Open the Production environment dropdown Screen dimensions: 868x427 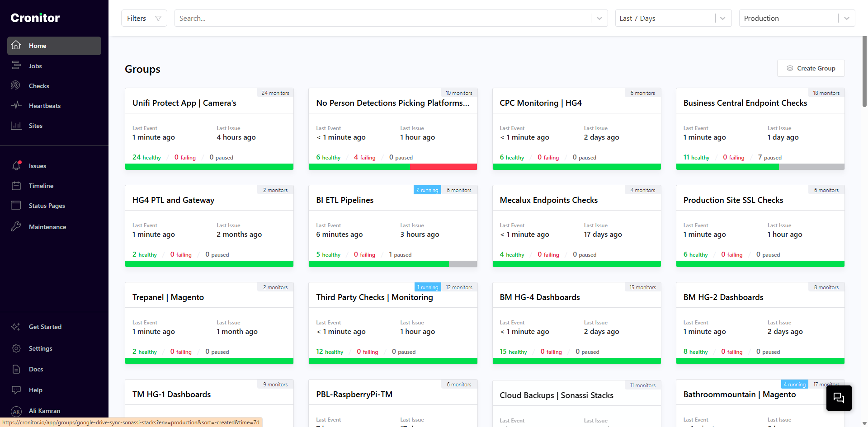click(846, 19)
